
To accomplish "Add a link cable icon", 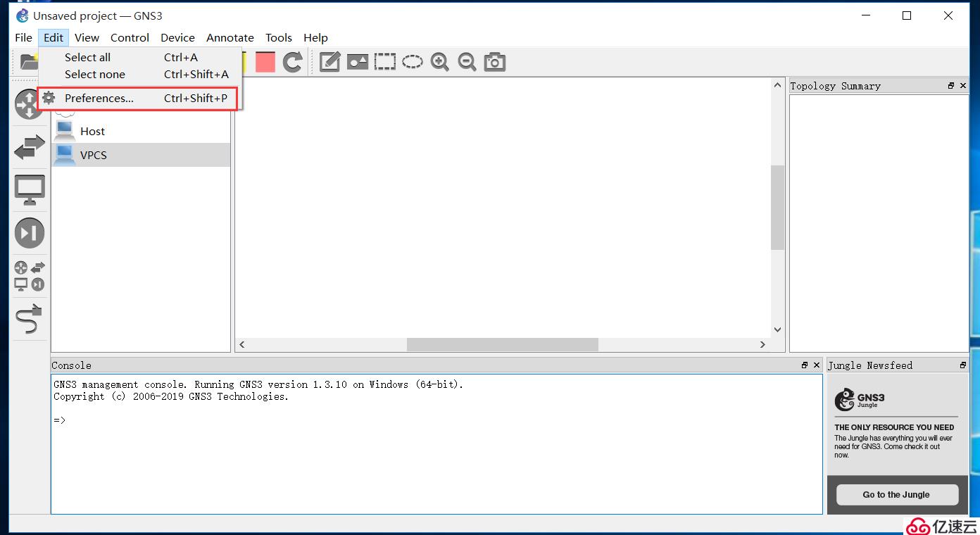I will pos(30,319).
